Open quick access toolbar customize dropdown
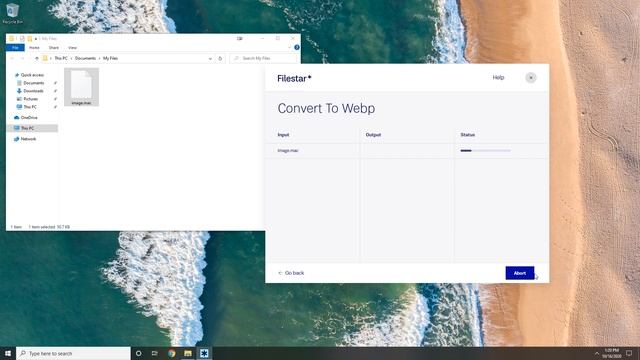This screenshot has height=360, width=640. pyautogui.click(x=36, y=39)
